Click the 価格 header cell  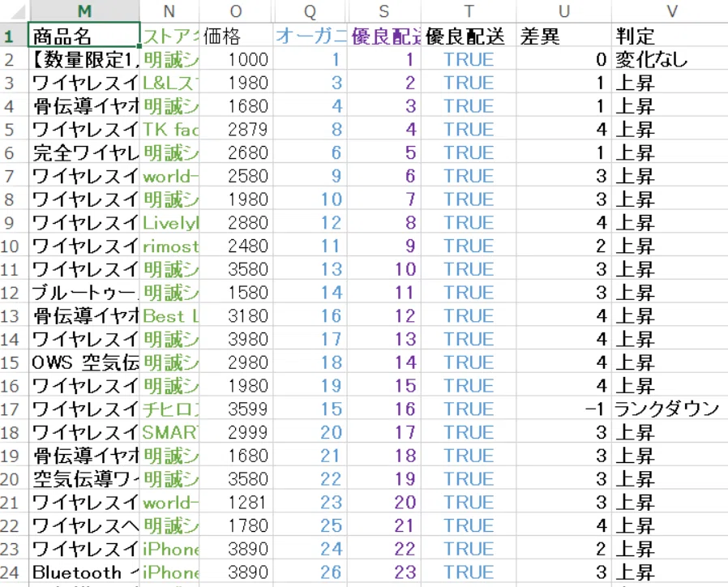tap(237, 36)
